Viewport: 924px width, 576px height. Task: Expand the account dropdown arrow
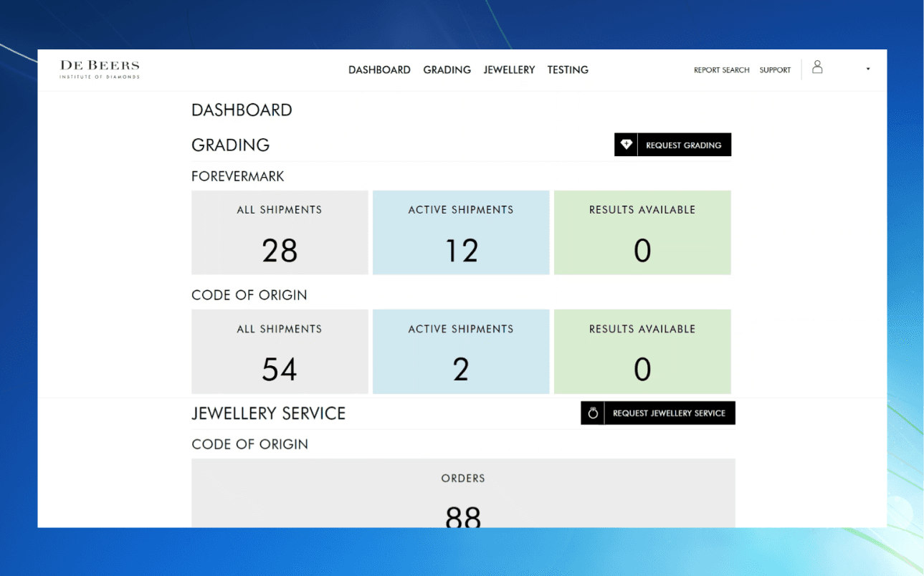tap(868, 69)
